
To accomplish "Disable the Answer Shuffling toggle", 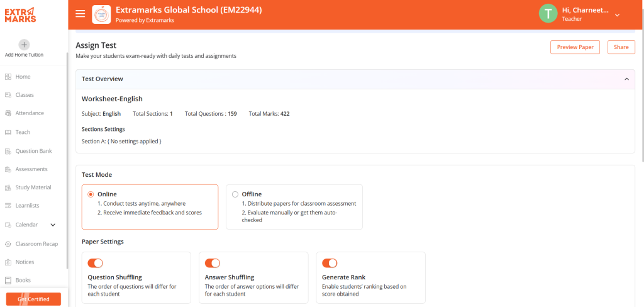I will point(213,263).
